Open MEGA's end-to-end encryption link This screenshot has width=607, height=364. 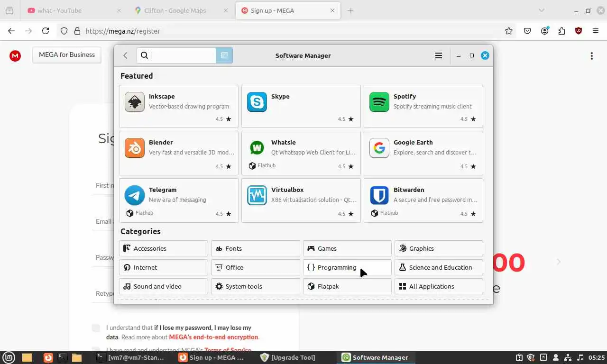pos(213,337)
